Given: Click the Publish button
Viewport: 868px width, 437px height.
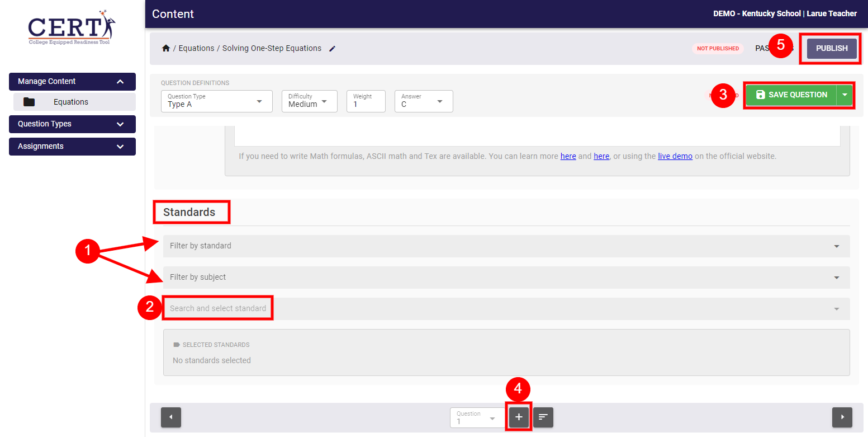Looking at the screenshot, I should pos(832,49).
